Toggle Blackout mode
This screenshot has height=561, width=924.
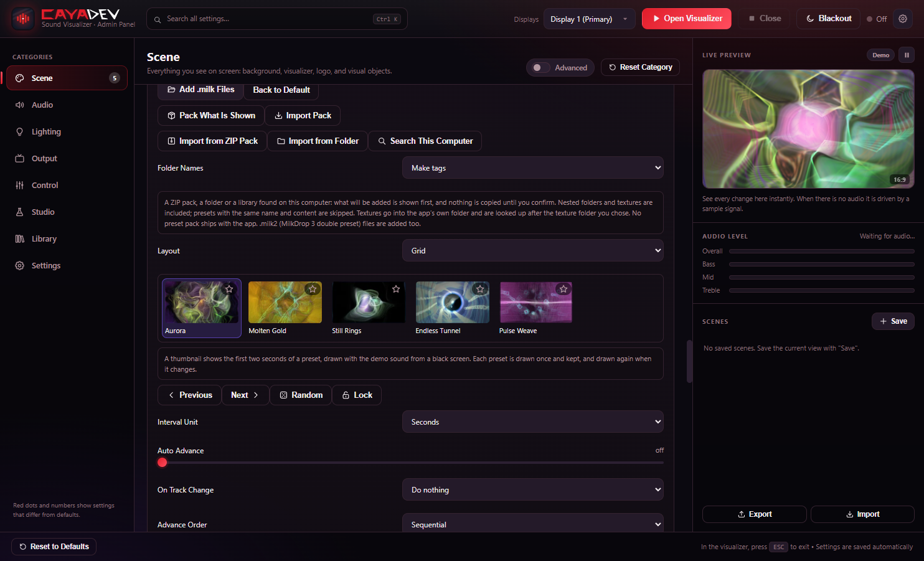(828, 19)
